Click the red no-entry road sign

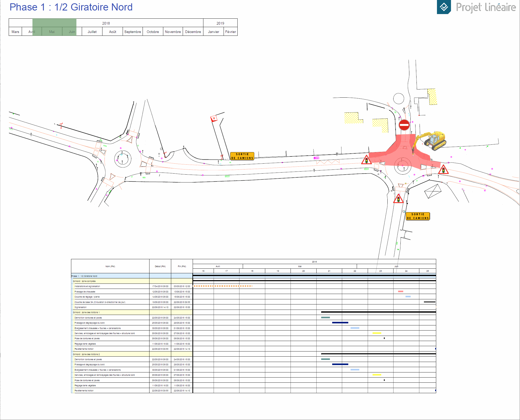(x=404, y=125)
